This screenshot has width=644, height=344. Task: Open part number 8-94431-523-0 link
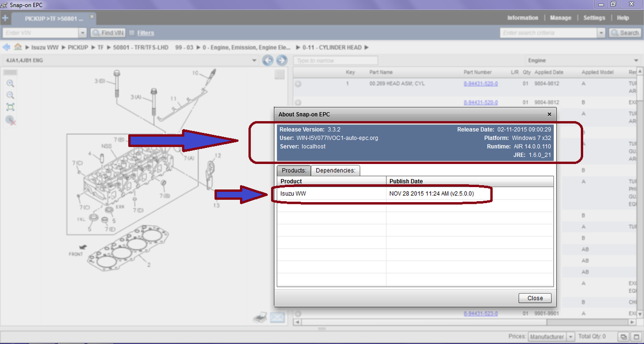tap(480, 313)
